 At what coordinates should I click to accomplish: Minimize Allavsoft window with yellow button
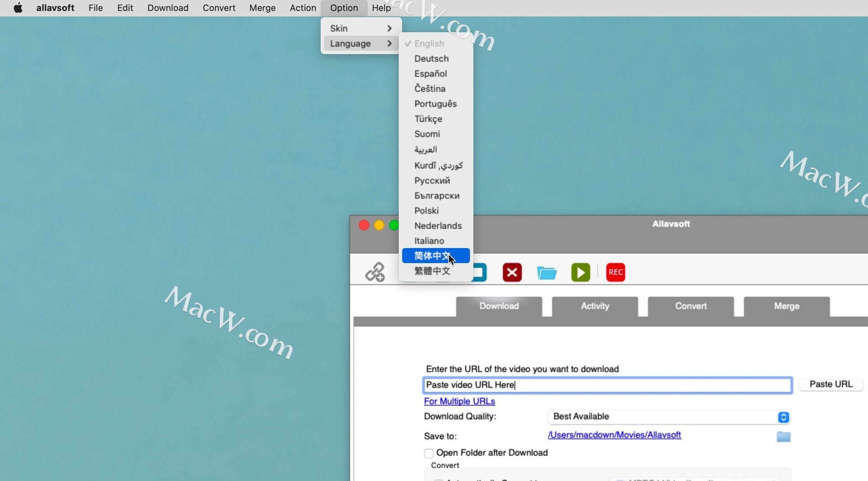click(x=379, y=225)
